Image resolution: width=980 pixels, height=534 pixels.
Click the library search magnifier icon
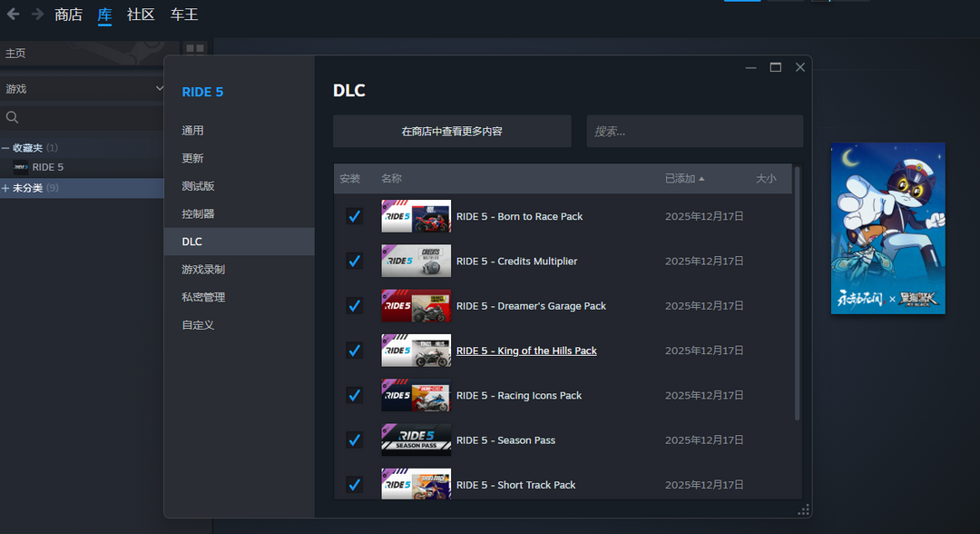click(13, 117)
